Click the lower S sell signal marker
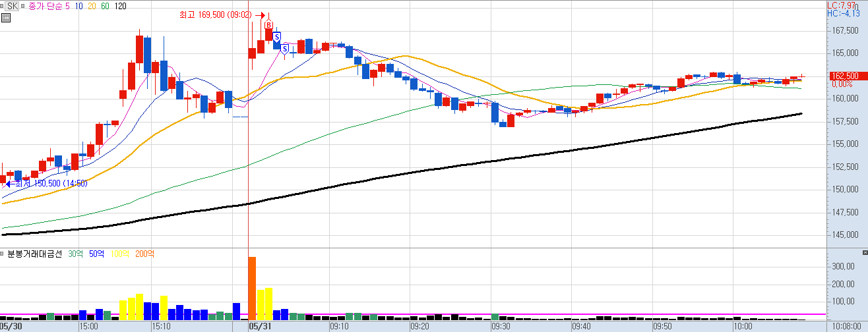The height and width of the screenshot is (332, 868). (x=285, y=48)
